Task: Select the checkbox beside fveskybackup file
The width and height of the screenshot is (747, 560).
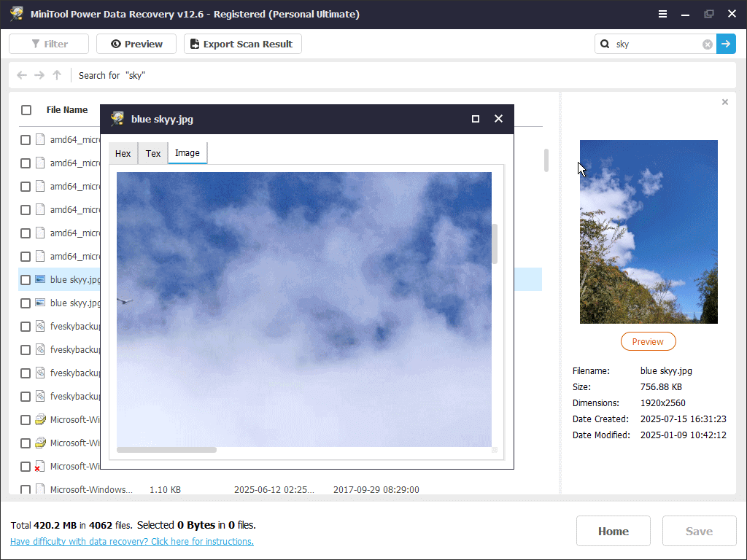Action: pos(26,326)
